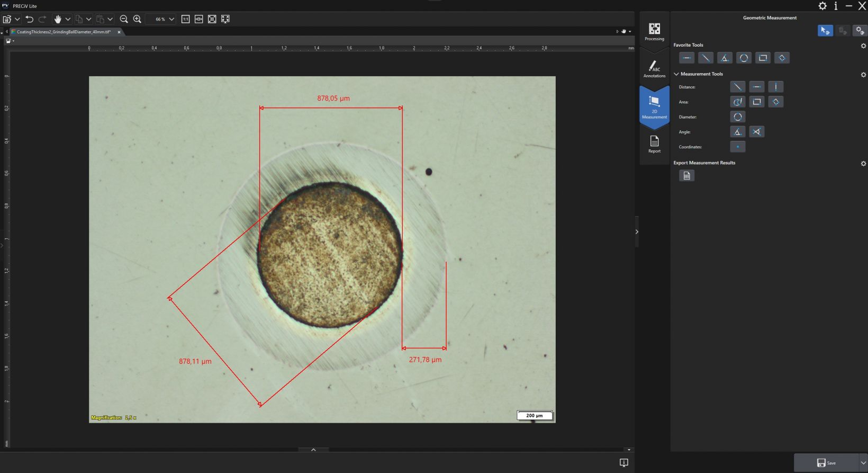Select the point tool in Coordinates row
868x473 pixels.
[738, 147]
